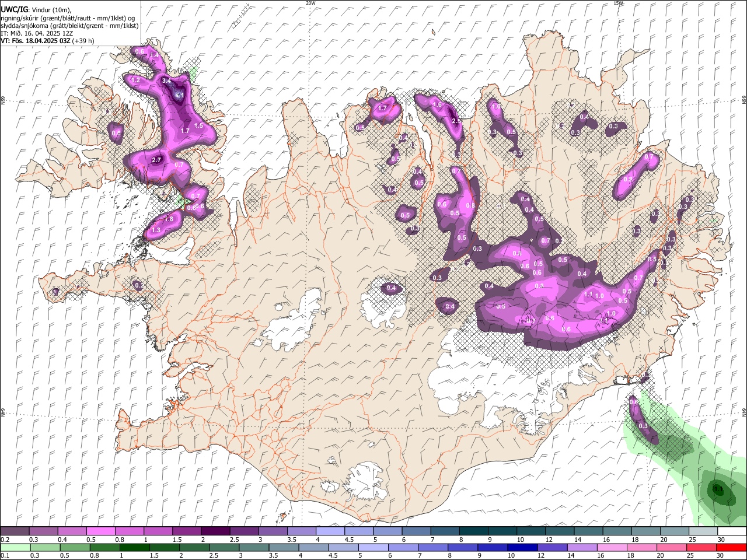Select the 4–4.5 lavender snow legend swatch

330,531
